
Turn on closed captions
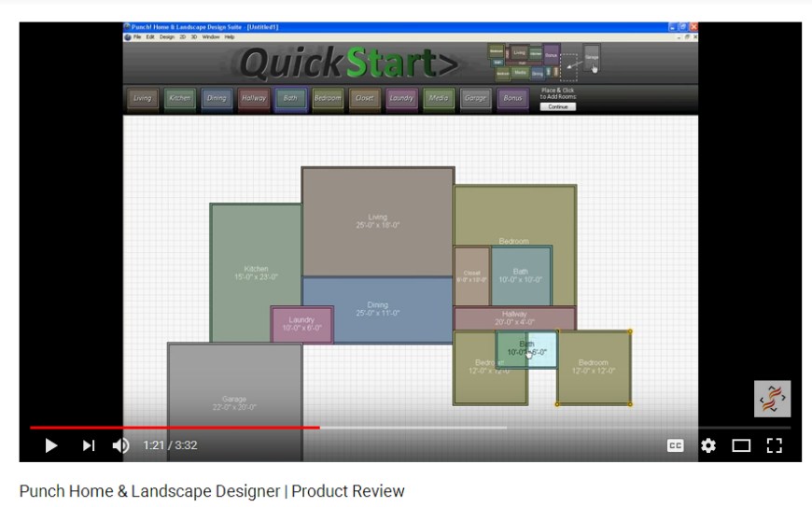tap(675, 445)
